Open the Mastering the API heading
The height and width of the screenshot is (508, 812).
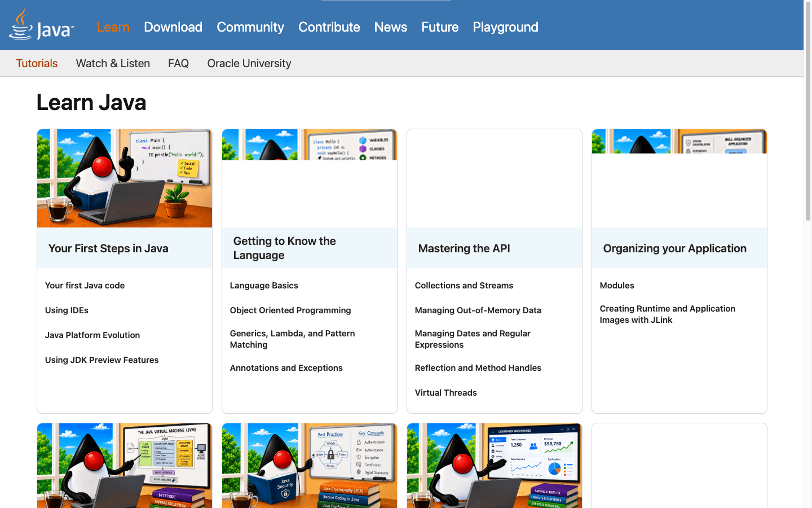click(464, 248)
